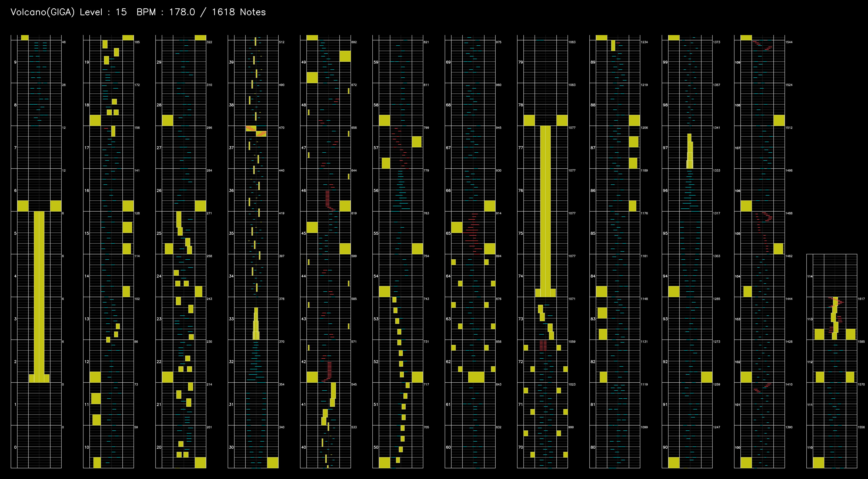Viewport: 868px width, 479px height.
Task: Click the note count label "243"
Action: [x=209, y=299]
